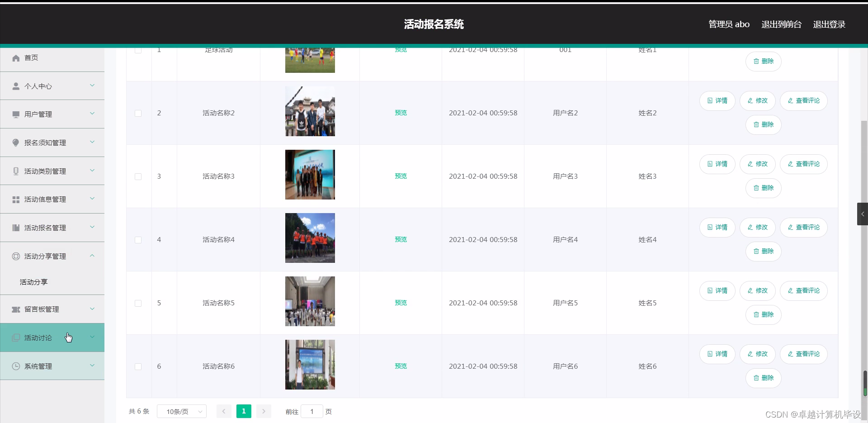Viewport: 868px width, 423px height.
Task: Select the 活动类别管理 document icon
Action: pos(16,171)
